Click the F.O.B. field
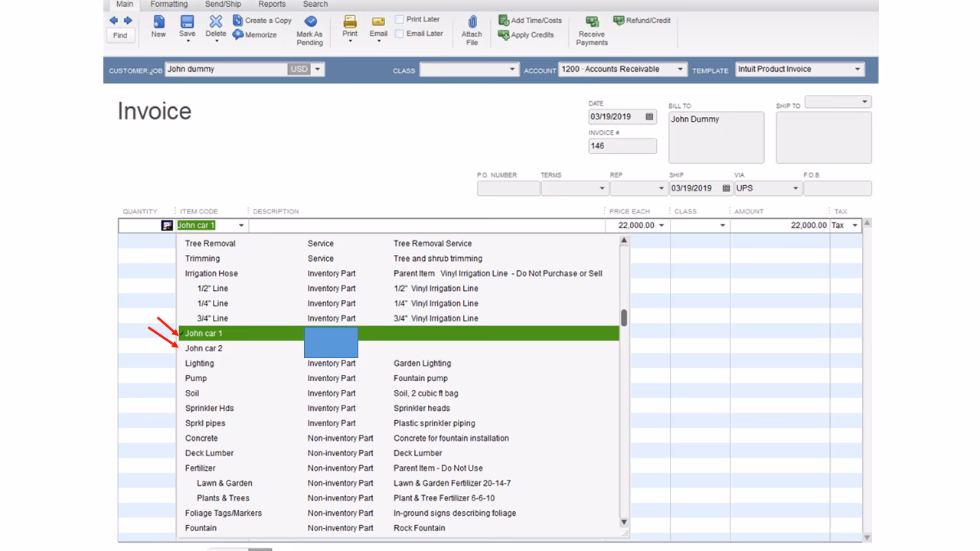The width and height of the screenshot is (980, 551). [837, 188]
